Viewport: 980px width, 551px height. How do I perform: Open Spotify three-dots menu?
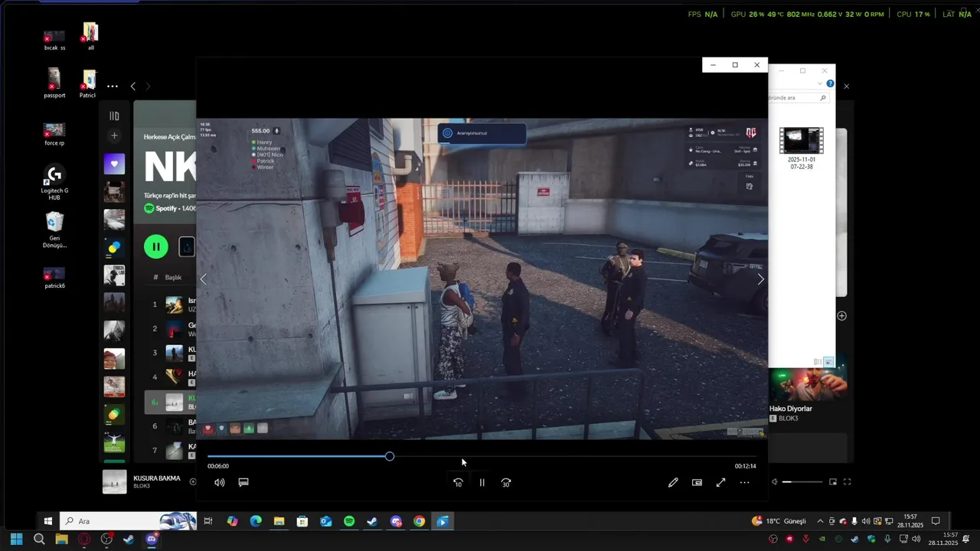tap(113, 86)
